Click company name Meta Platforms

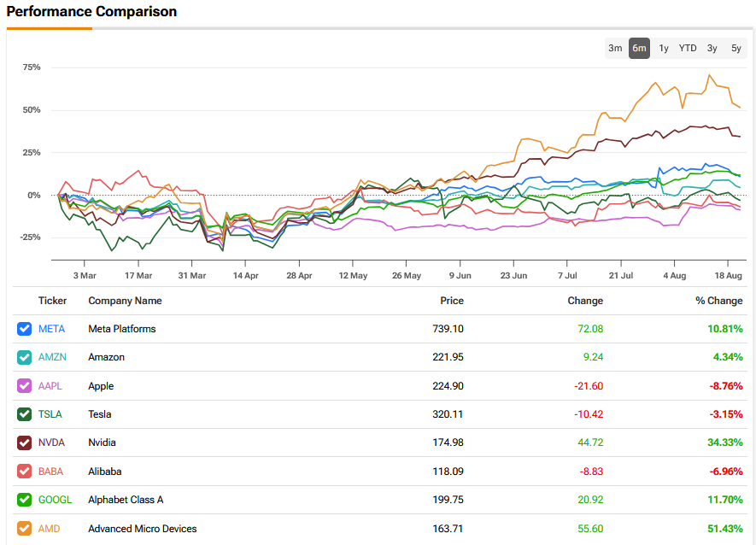pyautogui.click(x=122, y=329)
